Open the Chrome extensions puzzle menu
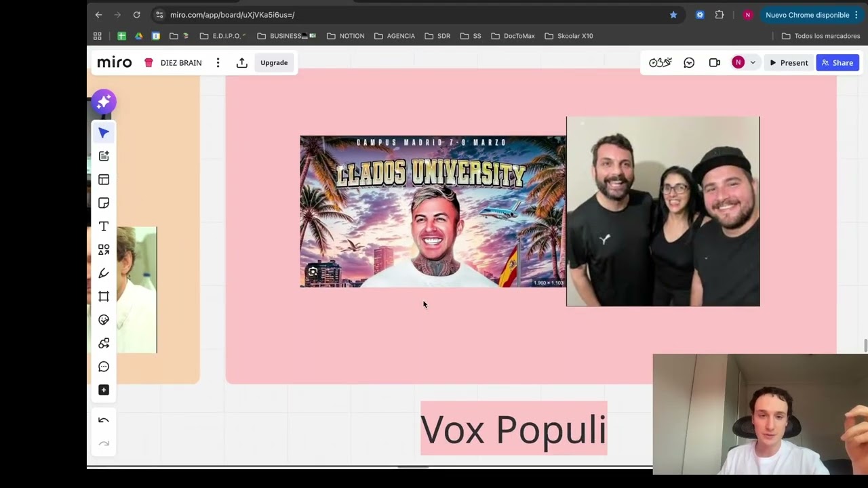 (719, 15)
